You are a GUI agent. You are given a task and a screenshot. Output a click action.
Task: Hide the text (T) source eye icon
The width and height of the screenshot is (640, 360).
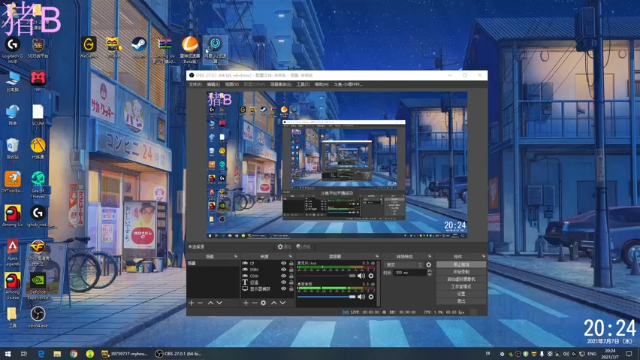tap(284, 282)
